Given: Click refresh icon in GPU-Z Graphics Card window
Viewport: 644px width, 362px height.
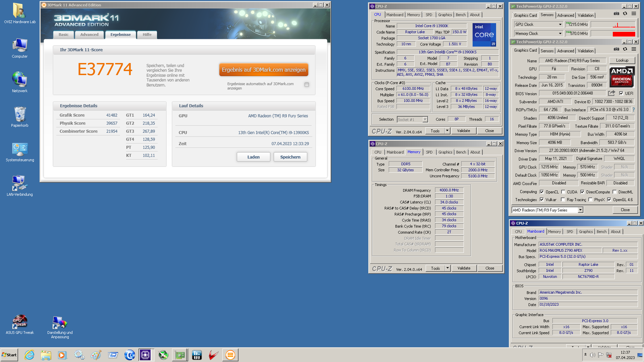Looking at the screenshot, I should 625,49.
